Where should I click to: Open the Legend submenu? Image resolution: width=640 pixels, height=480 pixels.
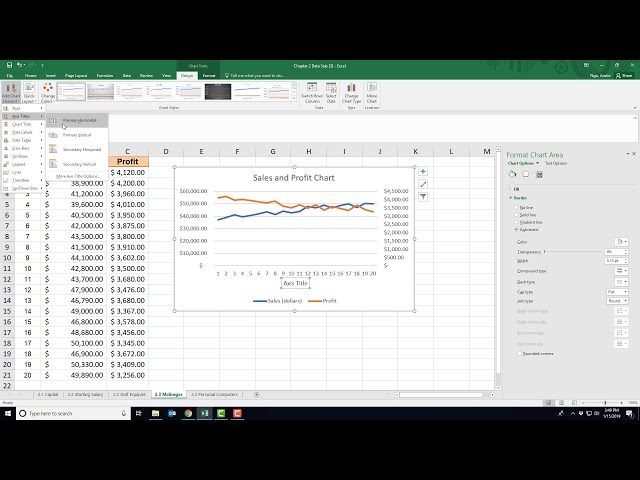point(23,164)
